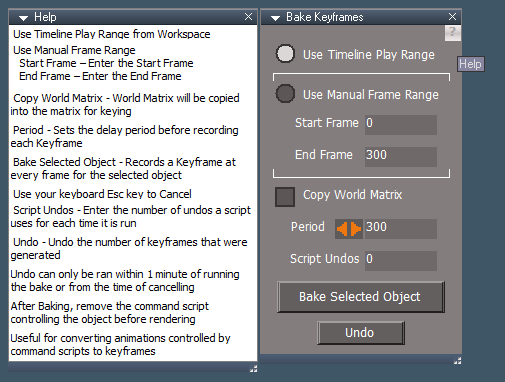The height and width of the screenshot is (382, 505).
Task: Collapse the Help panel with its triangle
Action: click(x=23, y=18)
